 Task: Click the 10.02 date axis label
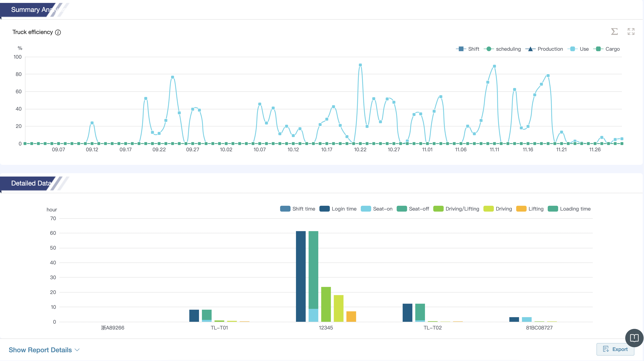point(226,150)
